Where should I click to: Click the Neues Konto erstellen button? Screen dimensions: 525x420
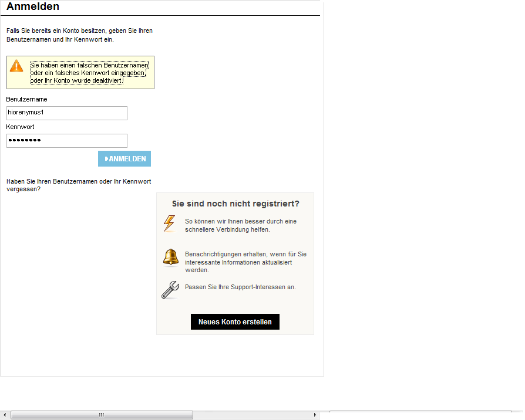(x=235, y=322)
